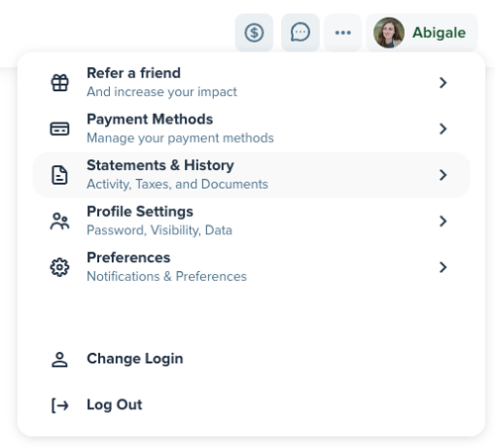Open the dollar sign funds button
495x448 pixels.
click(253, 33)
